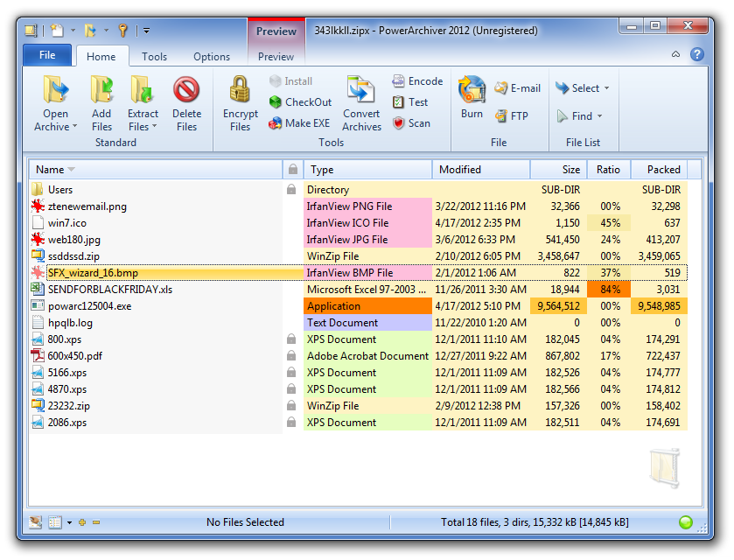Click the Make EXE tool

pos(299,123)
